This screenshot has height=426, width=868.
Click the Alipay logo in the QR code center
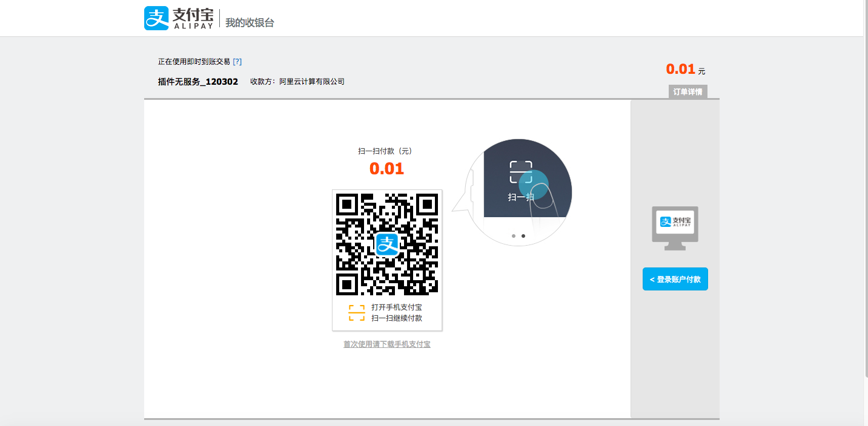[387, 244]
